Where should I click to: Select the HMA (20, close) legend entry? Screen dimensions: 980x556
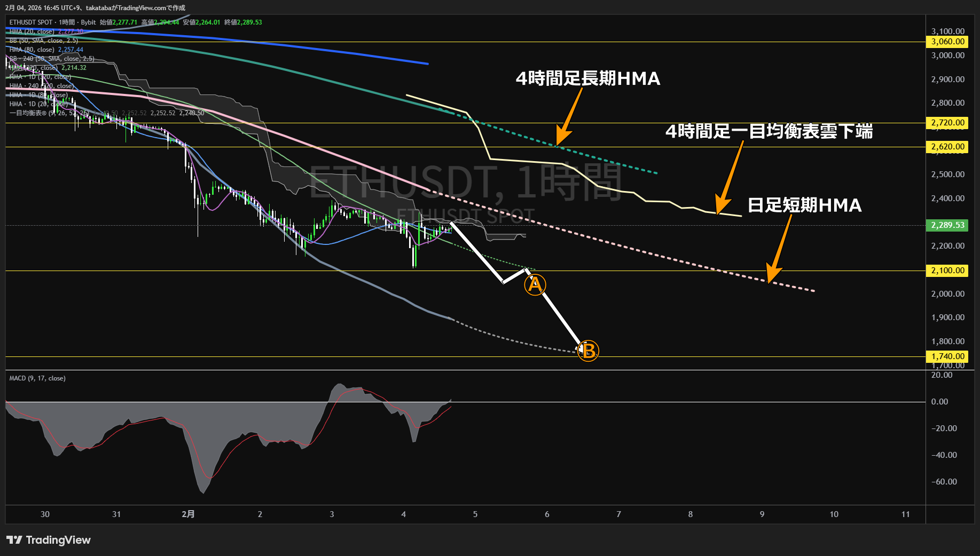(32, 31)
